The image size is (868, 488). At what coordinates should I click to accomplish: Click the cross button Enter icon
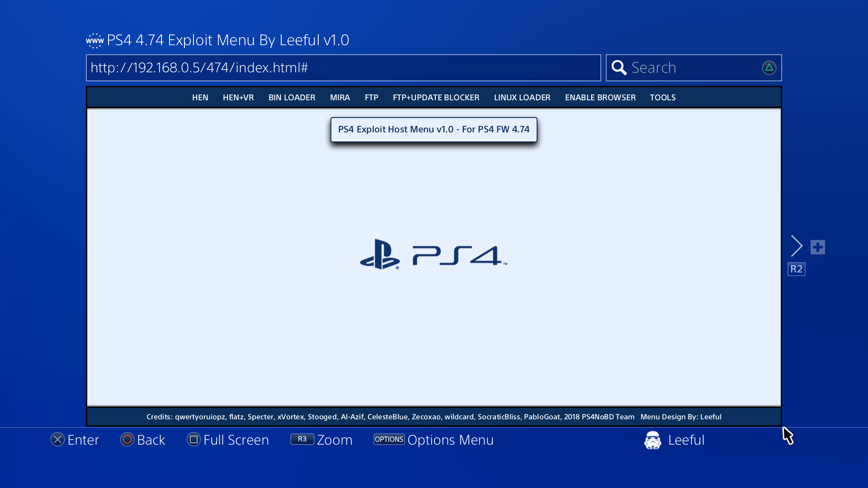[x=57, y=440]
